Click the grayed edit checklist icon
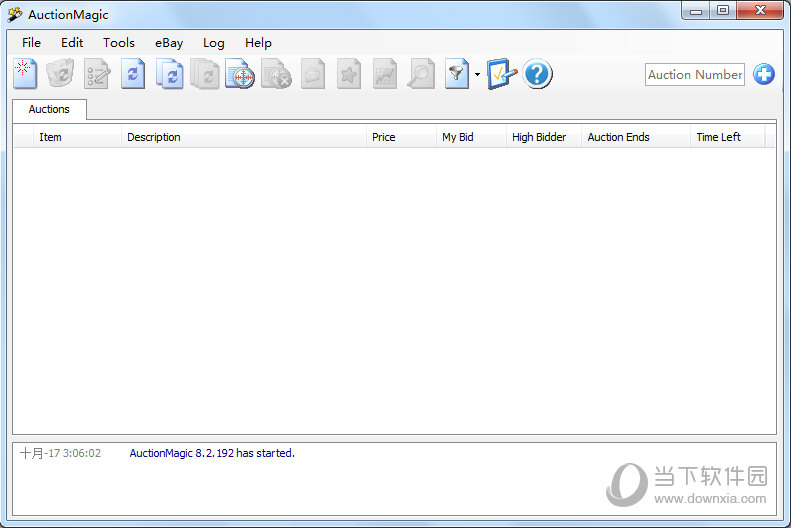The height and width of the screenshot is (528, 791). (x=97, y=74)
